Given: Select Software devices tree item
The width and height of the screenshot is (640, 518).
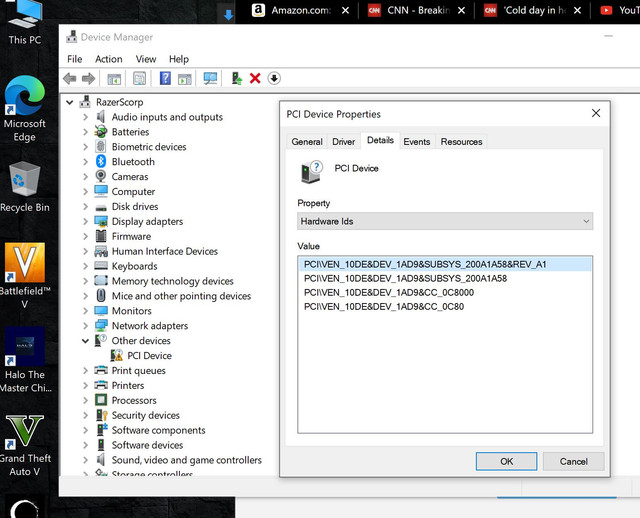Looking at the screenshot, I should point(147,445).
